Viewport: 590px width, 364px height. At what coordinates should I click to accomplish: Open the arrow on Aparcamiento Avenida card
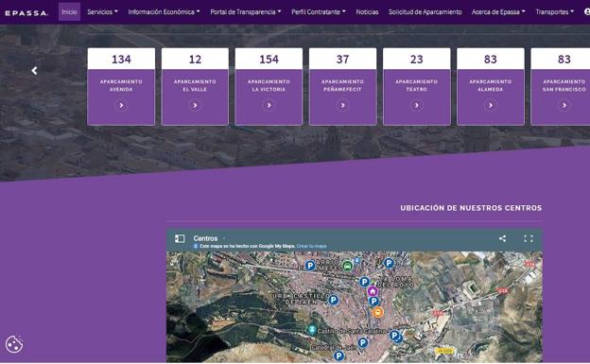point(121,105)
